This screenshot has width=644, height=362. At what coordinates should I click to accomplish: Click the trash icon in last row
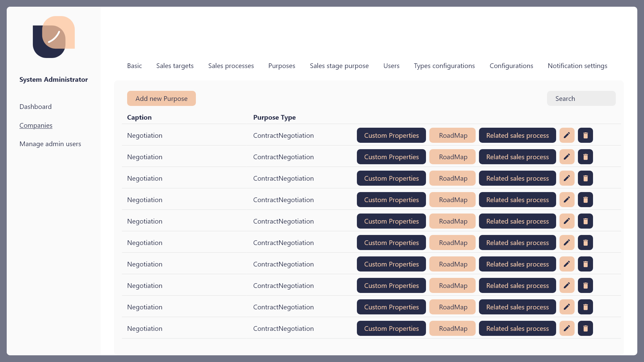[x=585, y=328]
